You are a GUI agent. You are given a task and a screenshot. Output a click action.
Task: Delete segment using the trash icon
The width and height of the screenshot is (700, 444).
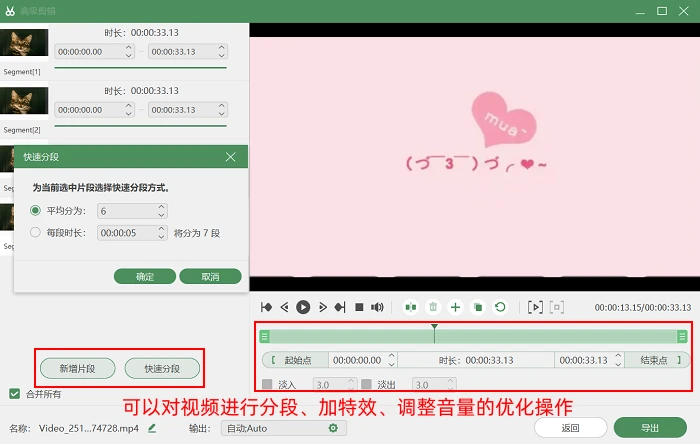click(x=433, y=307)
